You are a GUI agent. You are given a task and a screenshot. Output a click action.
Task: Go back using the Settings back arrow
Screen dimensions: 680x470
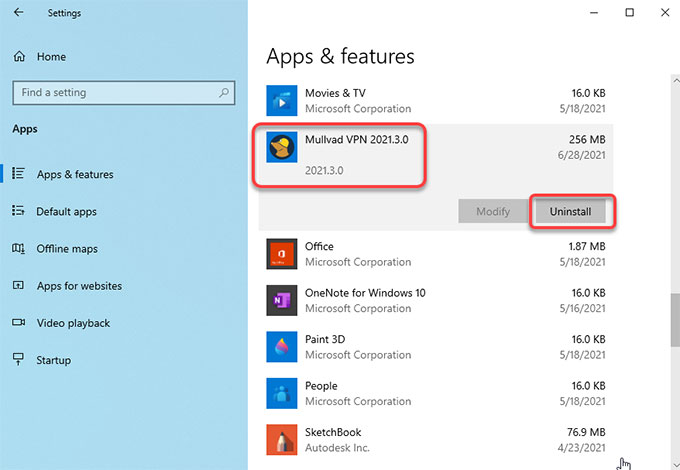18,13
